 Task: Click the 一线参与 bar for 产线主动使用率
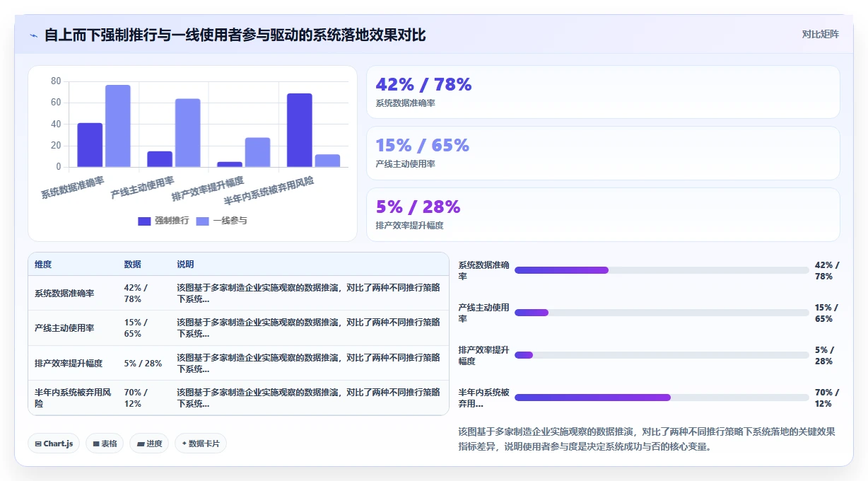point(188,133)
